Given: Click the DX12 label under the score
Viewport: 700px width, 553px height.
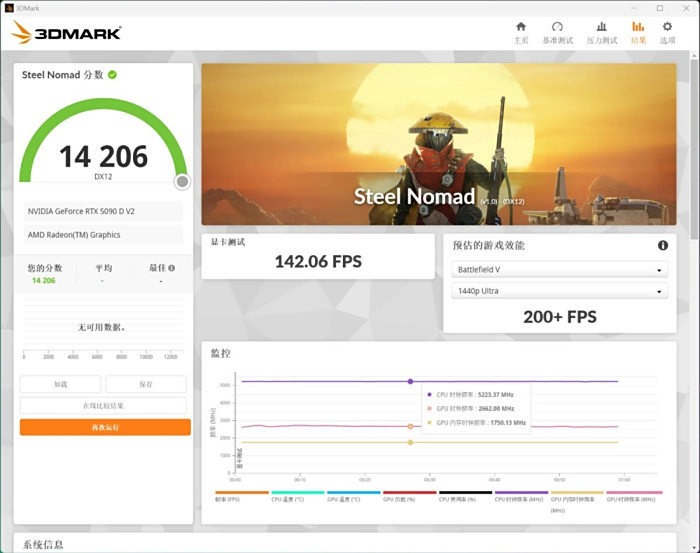Looking at the screenshot, I should (x=103, y=176).
